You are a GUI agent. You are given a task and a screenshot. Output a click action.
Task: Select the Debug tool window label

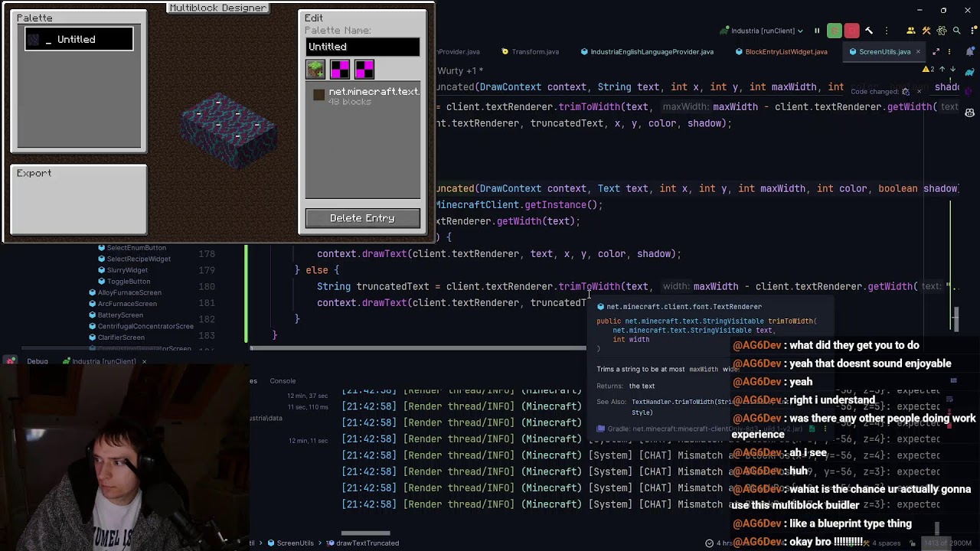37,361
